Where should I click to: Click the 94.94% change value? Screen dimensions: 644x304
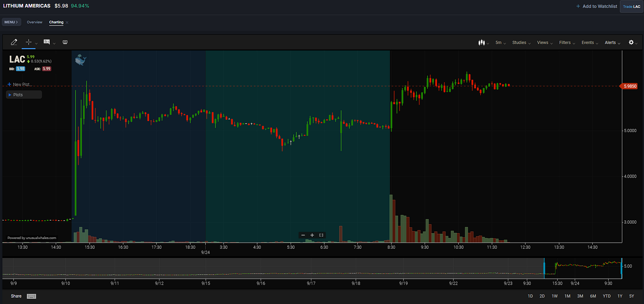(x=80, y=6)
